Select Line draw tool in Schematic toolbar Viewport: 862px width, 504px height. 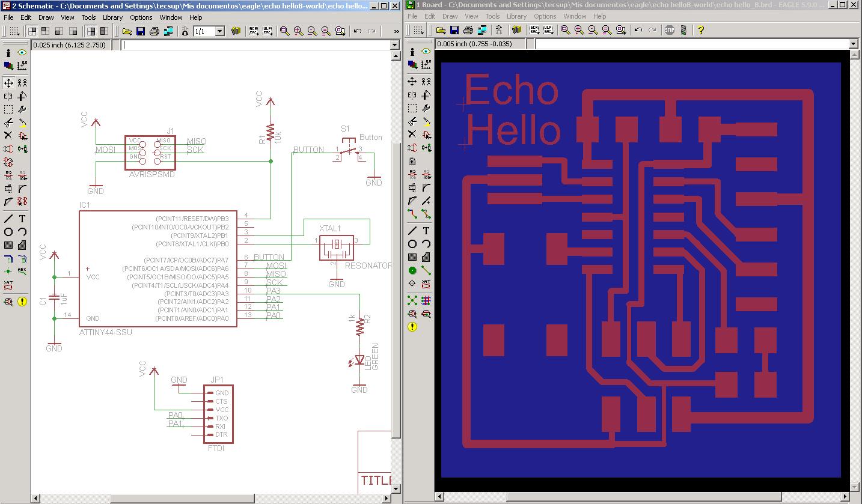click(8, 219)
